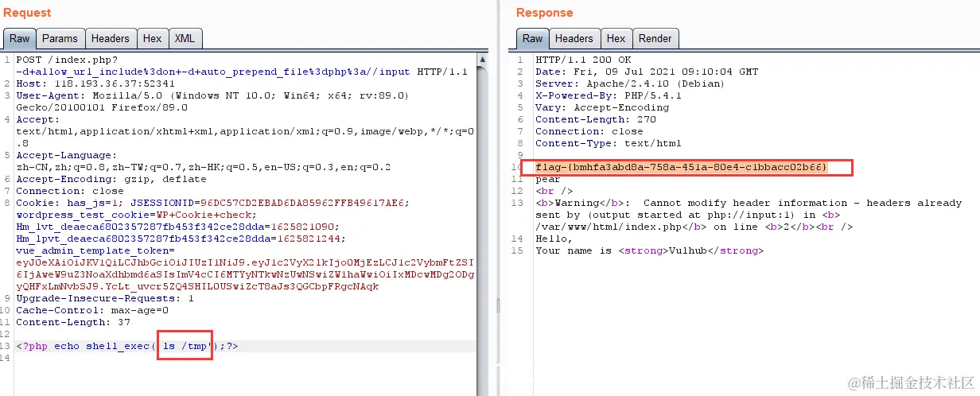The width and height of the screenshot is (980, 396).
Task: Click the 'wordpress_test_cookie' line
Action: [137, 215]
